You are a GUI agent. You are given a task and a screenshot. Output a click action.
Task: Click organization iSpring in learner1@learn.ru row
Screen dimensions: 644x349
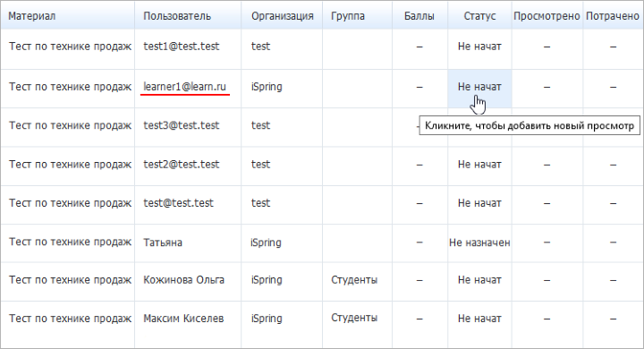pyautogui.click(x=267, y=87)
